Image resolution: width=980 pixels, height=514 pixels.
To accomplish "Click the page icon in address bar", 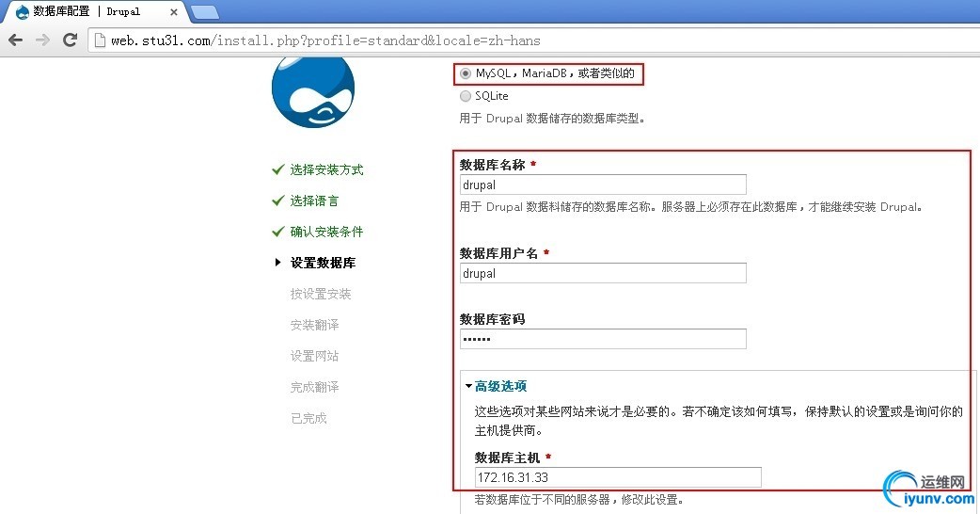I will tap(100, 40).
